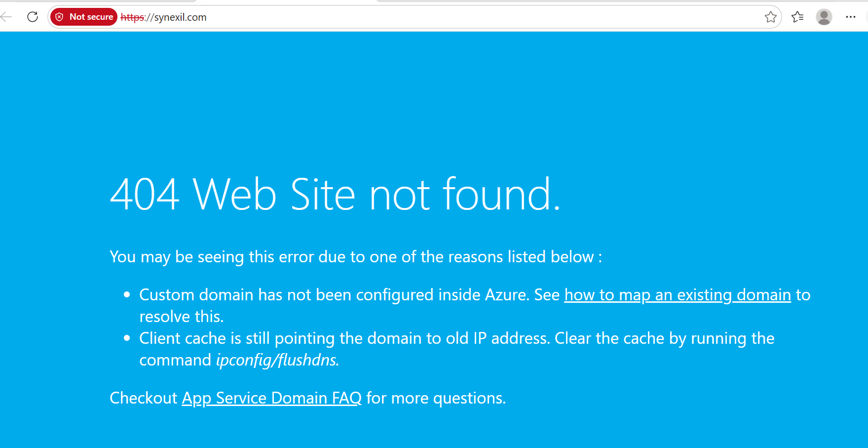Click the You may be seeing this error sentence

pyautogui.click(x=356, y=257)
